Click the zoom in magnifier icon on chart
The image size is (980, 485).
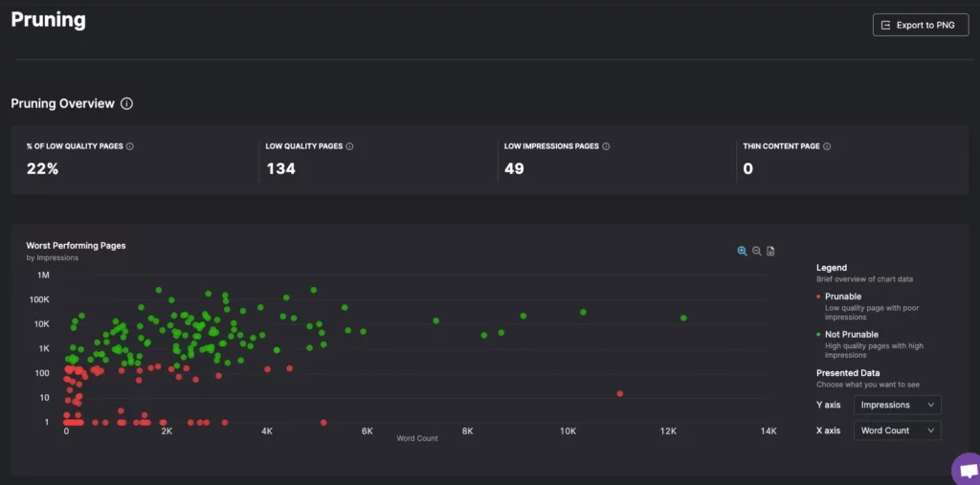click(742, 251)
